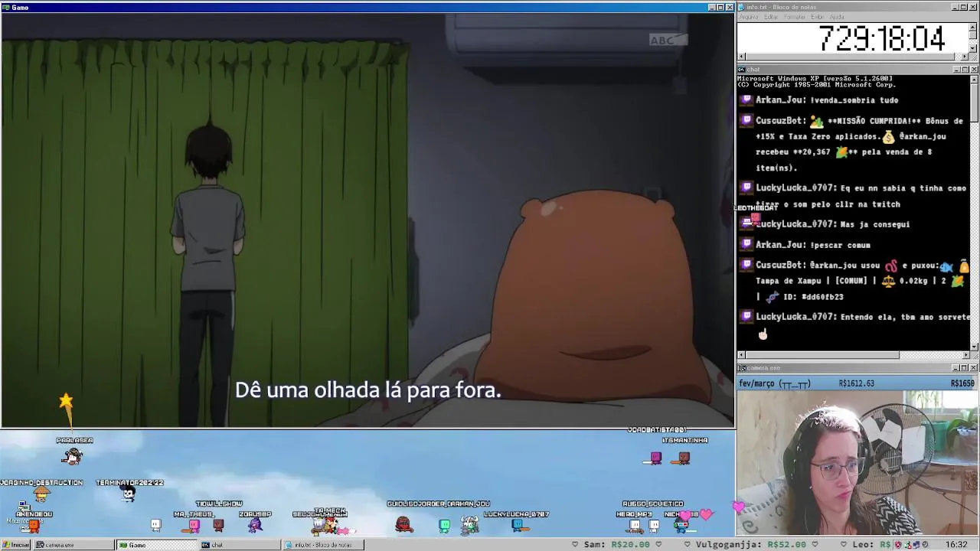Viewport: 980px width, 551px height.
Task: Click the subtitle "Dê uma olhada lá para fora."
Action: pos(367,390)
